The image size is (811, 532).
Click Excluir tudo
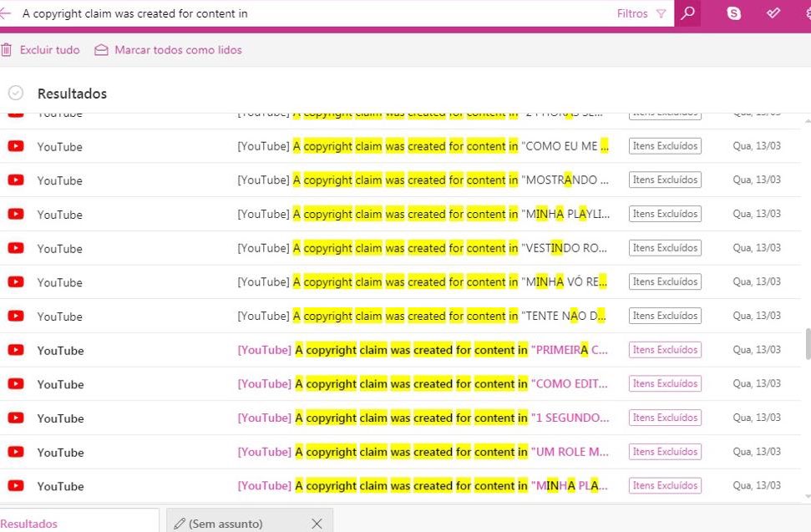(x=49, y=49)
